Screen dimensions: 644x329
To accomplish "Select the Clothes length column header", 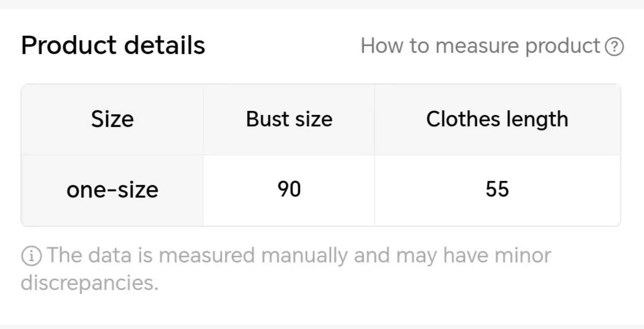I will tap(498, 119).
